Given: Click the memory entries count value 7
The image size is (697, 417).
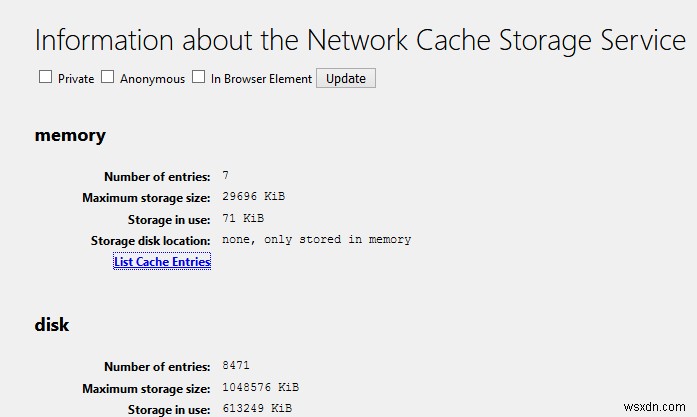Looking at the screenshot, I should click(x=226, y=176).
